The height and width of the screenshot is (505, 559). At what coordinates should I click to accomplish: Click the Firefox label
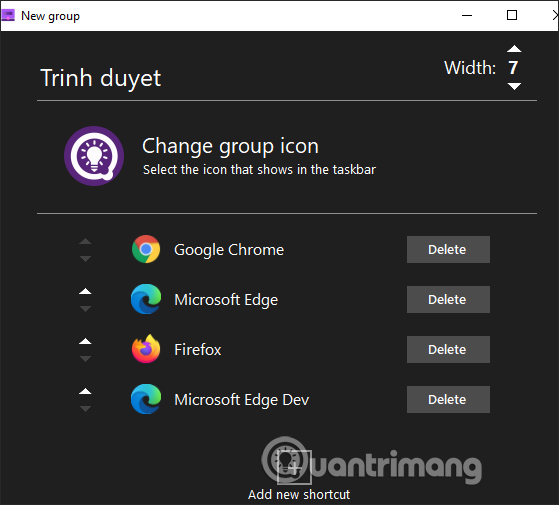pyautogui.click(x=198, y=350)
